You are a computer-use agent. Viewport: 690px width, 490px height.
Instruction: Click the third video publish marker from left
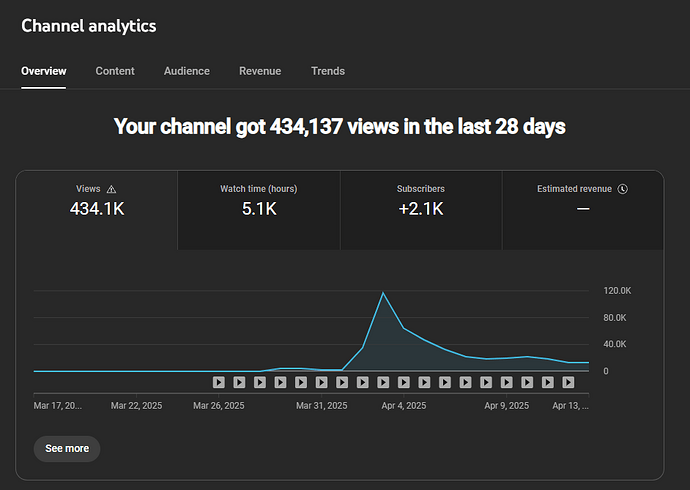tap(260, 382)
